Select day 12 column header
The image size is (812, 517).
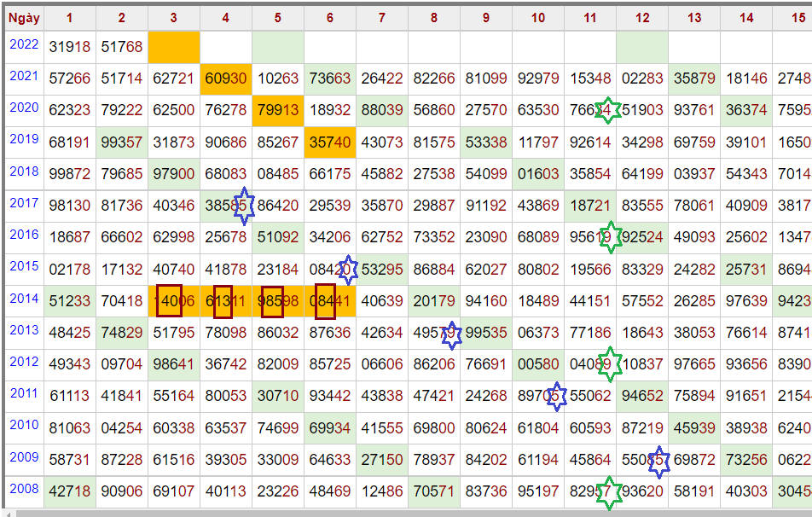coord(642,18)
